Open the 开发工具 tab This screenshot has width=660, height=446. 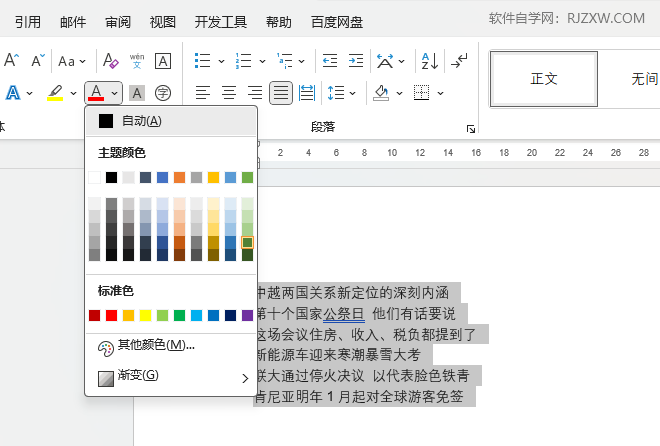pyautogui.click(x=221, y=22)
